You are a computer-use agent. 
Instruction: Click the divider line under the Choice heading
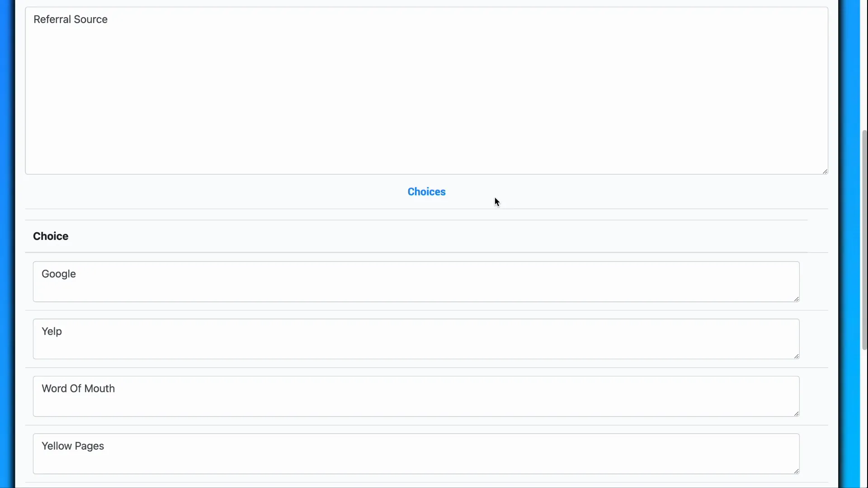[416, 252]
